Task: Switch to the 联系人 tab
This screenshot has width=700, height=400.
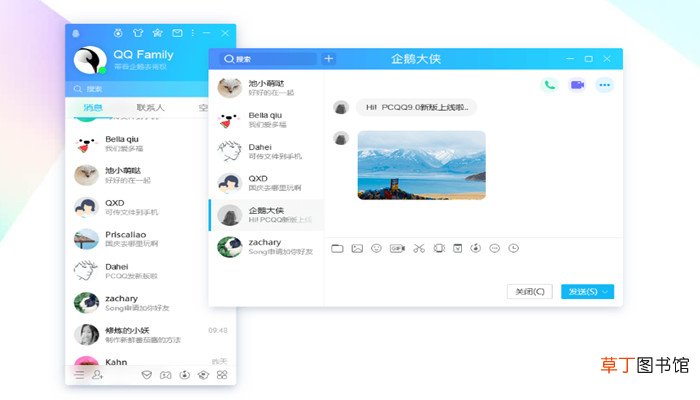Action: [x=150, y=108]
